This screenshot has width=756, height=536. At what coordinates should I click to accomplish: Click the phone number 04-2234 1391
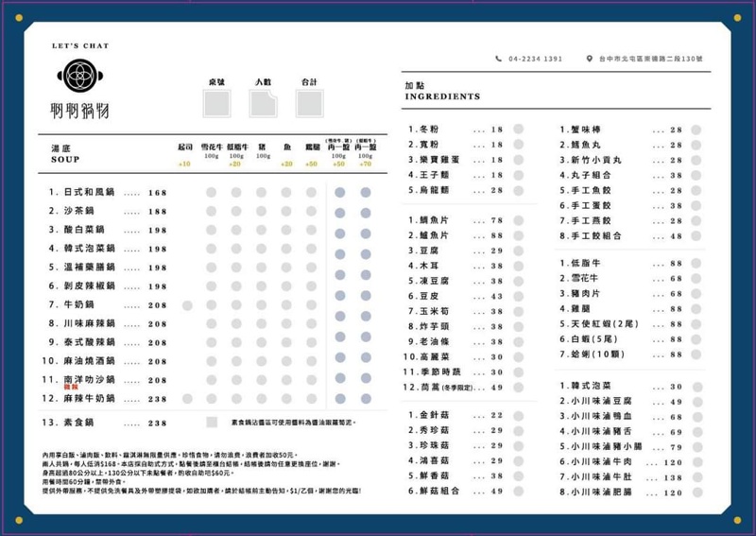click(536, 59)
